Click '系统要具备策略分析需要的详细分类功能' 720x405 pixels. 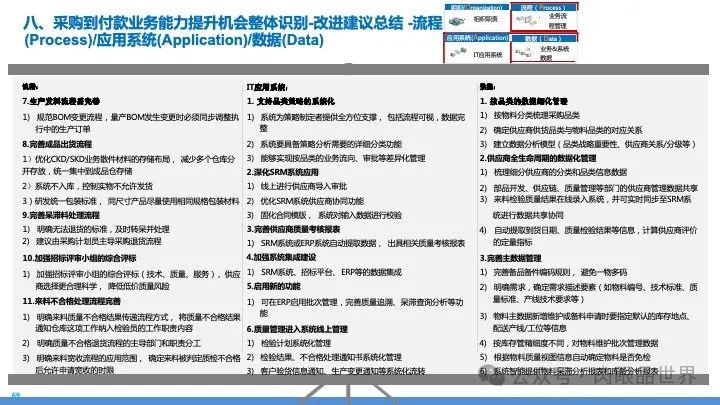coord(331,144)
